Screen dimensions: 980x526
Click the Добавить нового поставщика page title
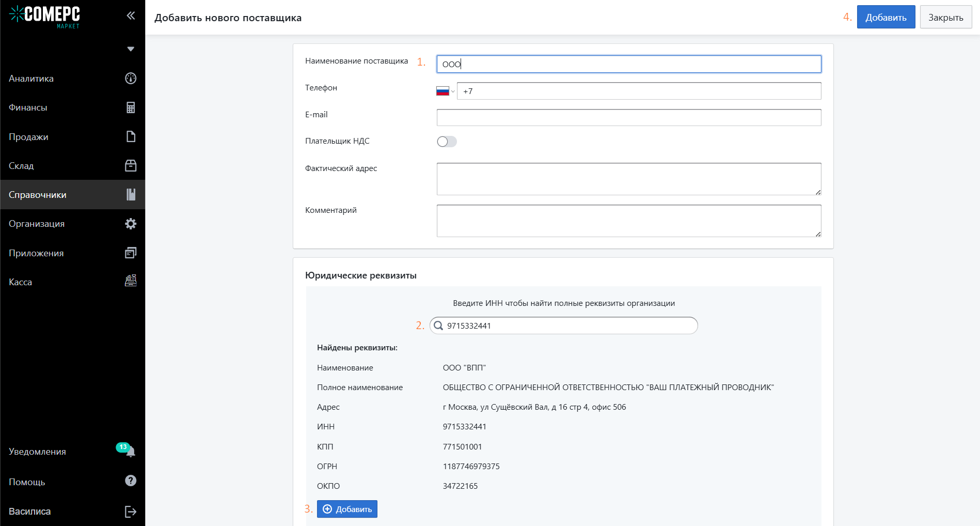[228, 18]
